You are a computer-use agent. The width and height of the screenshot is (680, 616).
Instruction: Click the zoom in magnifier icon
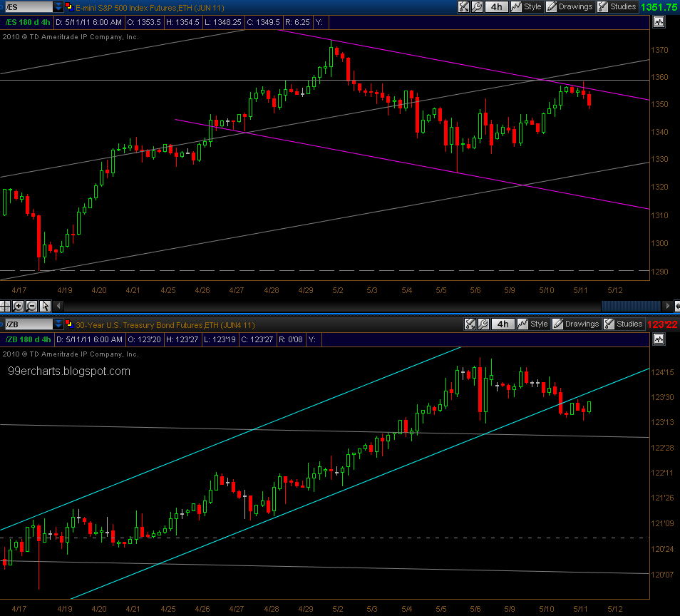[x=19, y=306]
